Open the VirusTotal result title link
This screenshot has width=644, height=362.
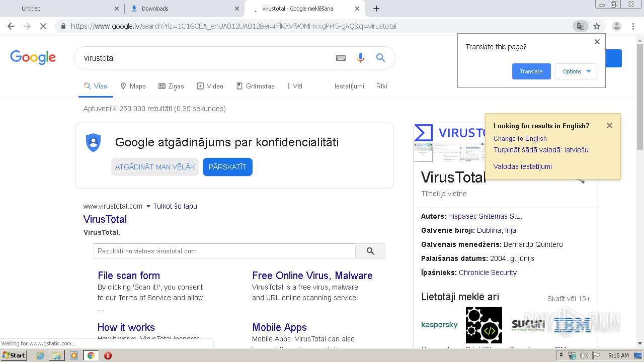coord(105,219)
